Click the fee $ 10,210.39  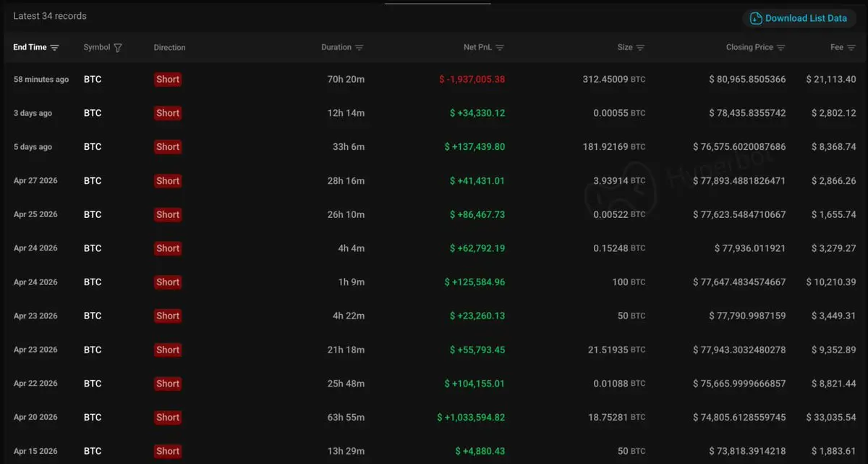(x=831, y=282)
